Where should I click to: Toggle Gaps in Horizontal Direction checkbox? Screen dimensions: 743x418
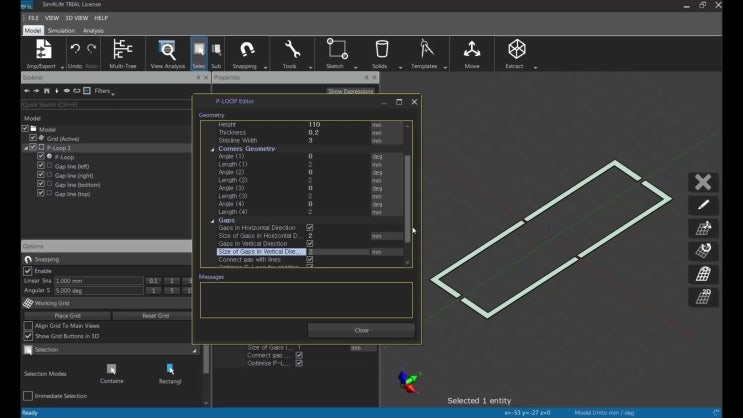(310, 228)
